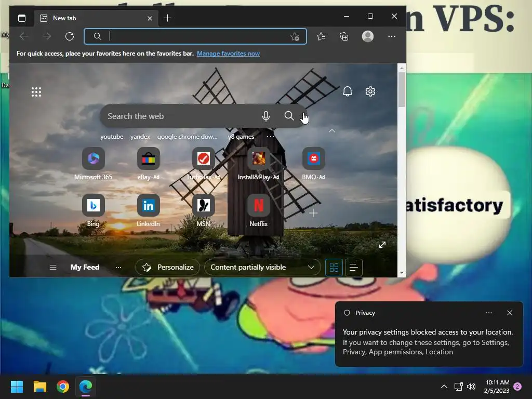Show more search suggestions ellipsis
Screen dimensions: 532x399
point(270,137)
